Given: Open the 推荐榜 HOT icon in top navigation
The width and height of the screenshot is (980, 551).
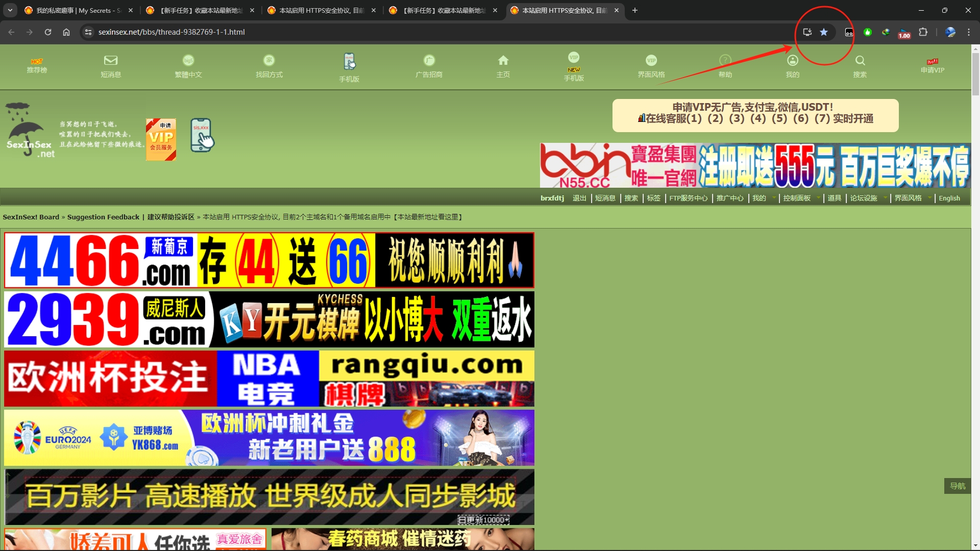Looking at the screenshot, I should click(37, 66).
